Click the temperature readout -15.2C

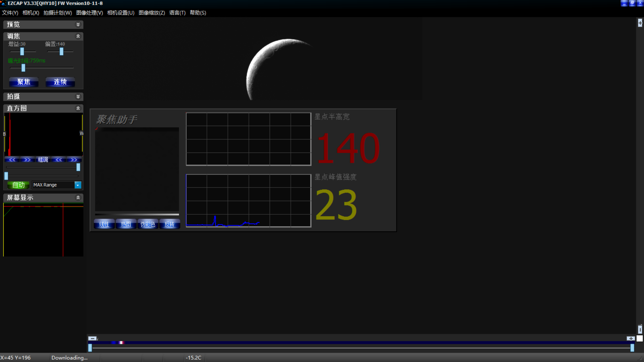coord(194,358)
